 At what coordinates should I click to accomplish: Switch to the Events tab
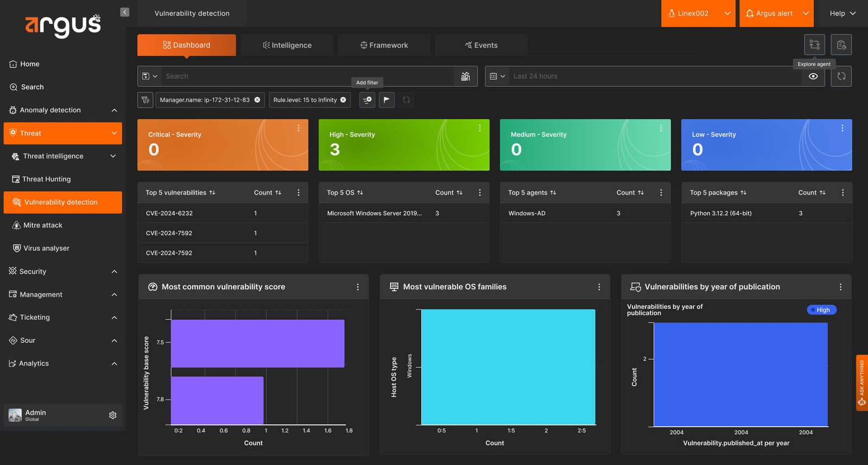(481, 45)
